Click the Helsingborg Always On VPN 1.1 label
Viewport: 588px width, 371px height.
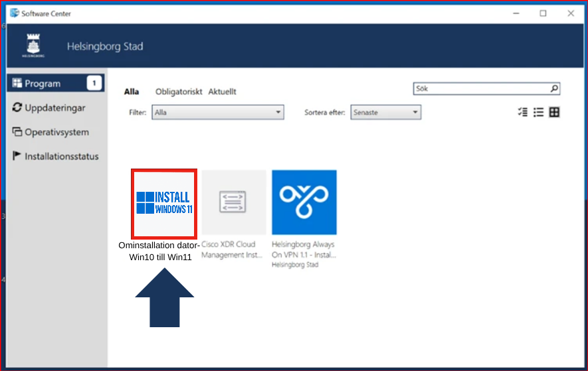[x=304, y=250]
